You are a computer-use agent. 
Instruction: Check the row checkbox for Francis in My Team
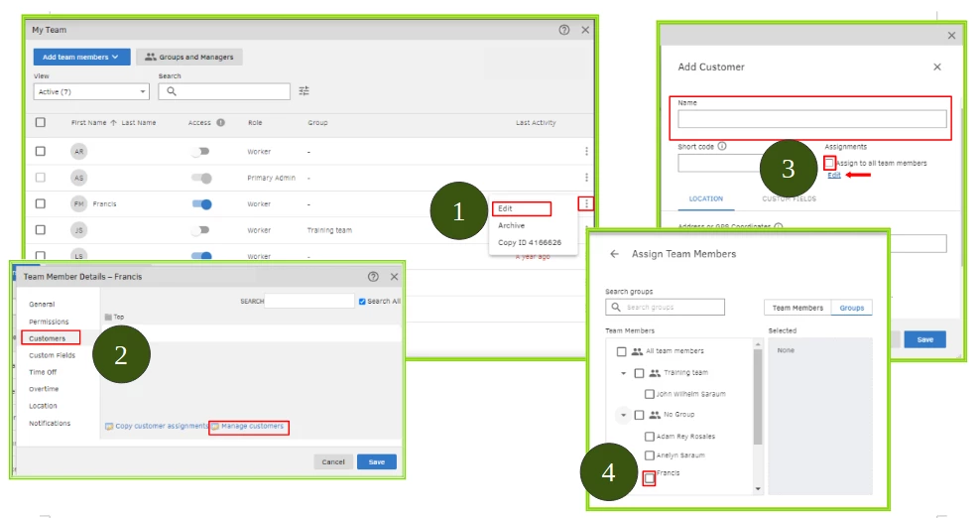click(41, 204)
